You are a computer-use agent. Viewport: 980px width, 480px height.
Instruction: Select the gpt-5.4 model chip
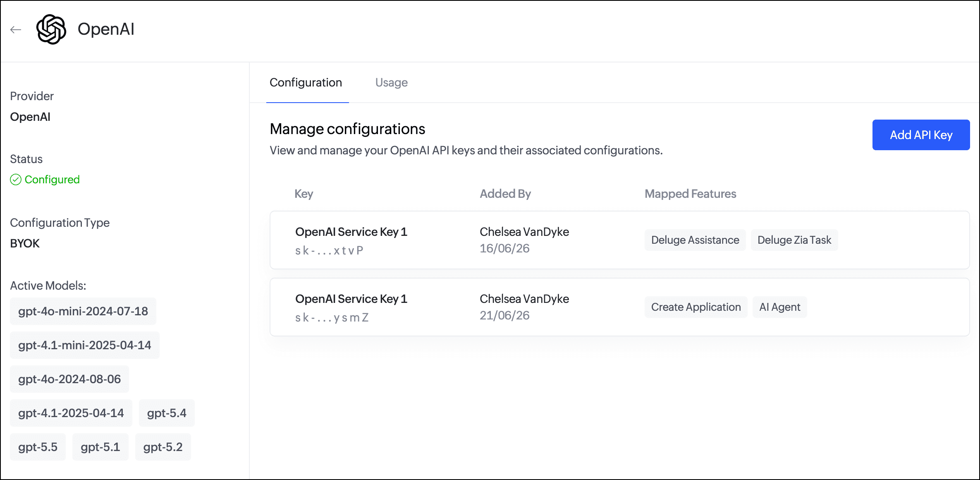point(167,413)
